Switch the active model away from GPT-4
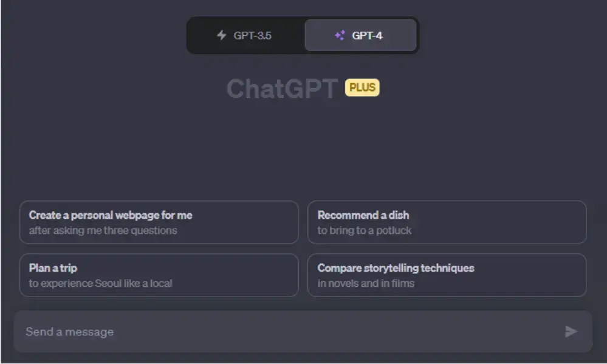607x364 pixels. [x=245, y=35]
